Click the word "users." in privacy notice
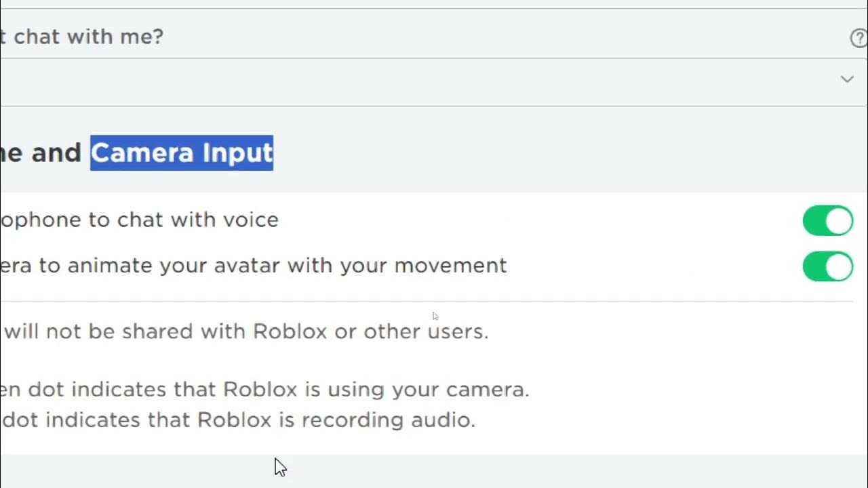This screenshot has width=868, height=488. pyautogui.click(x=458, y=331)
